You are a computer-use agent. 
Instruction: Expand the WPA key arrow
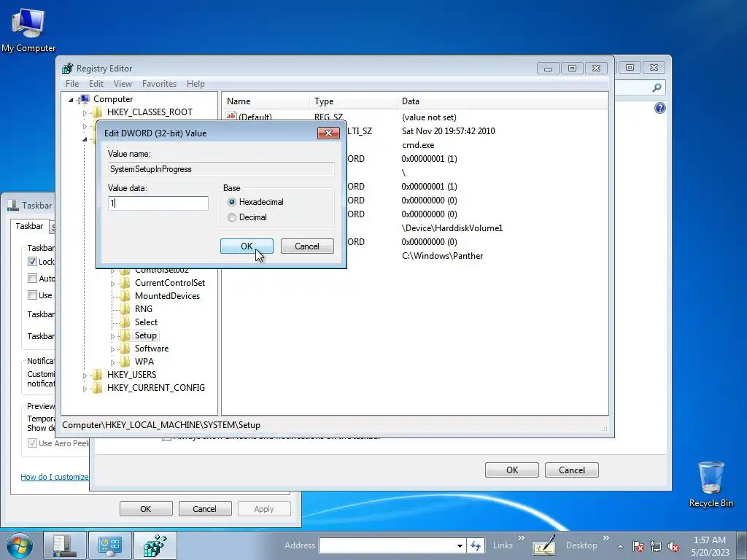tap(112, 362)
